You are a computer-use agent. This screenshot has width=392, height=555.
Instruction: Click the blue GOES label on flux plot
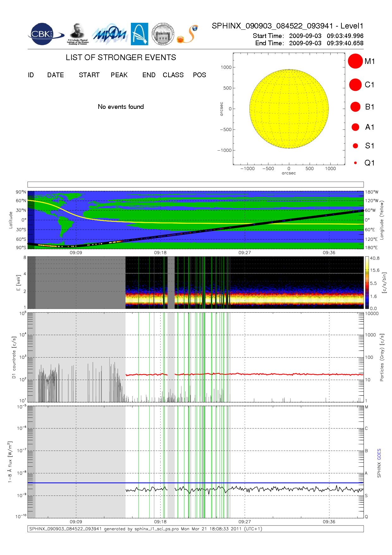tap(379, 454)
